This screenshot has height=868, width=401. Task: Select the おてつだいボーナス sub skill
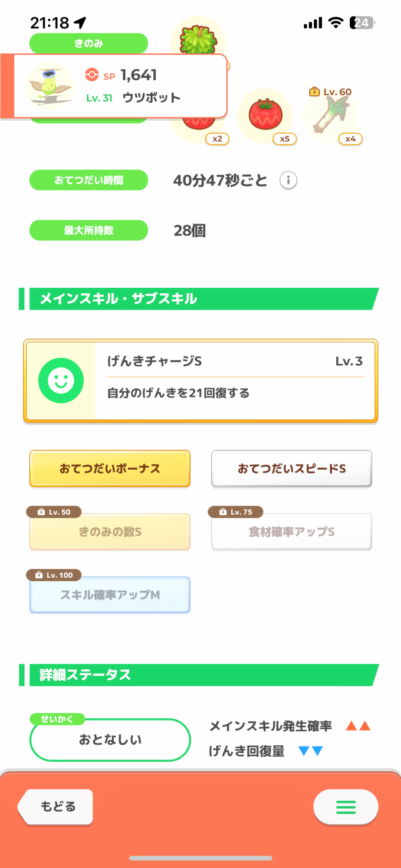[x=110, y=469]
